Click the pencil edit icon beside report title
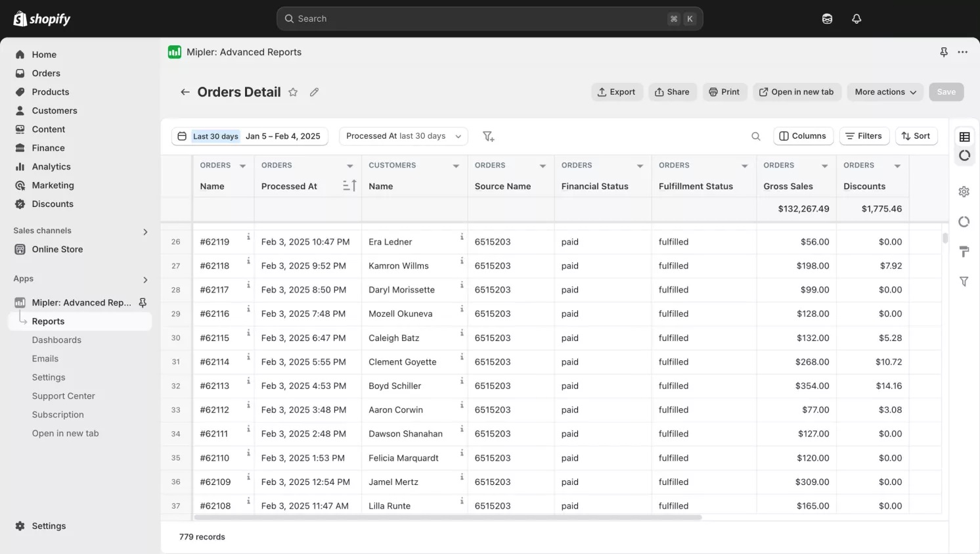This screenshot has height=554, width=980. 315,92
